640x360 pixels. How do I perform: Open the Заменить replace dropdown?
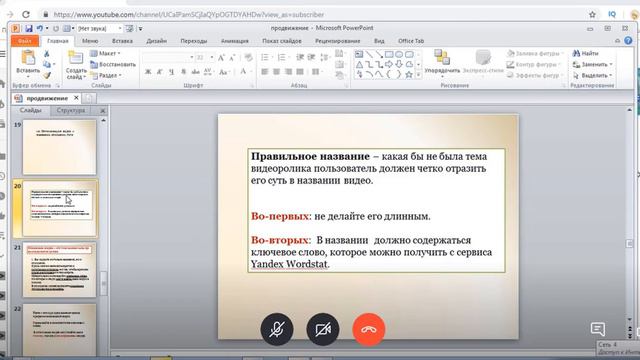593,64
